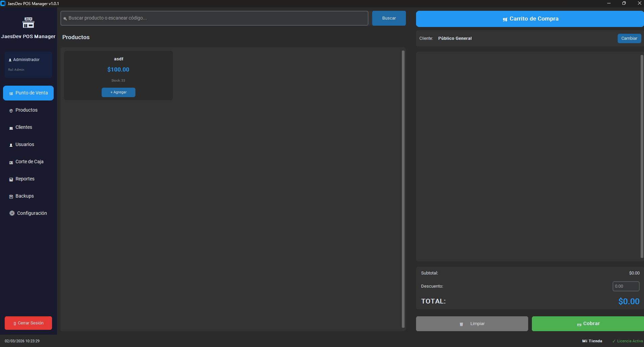Open the Reportes section
Screen dimensions: 644x347
(28, 179)
